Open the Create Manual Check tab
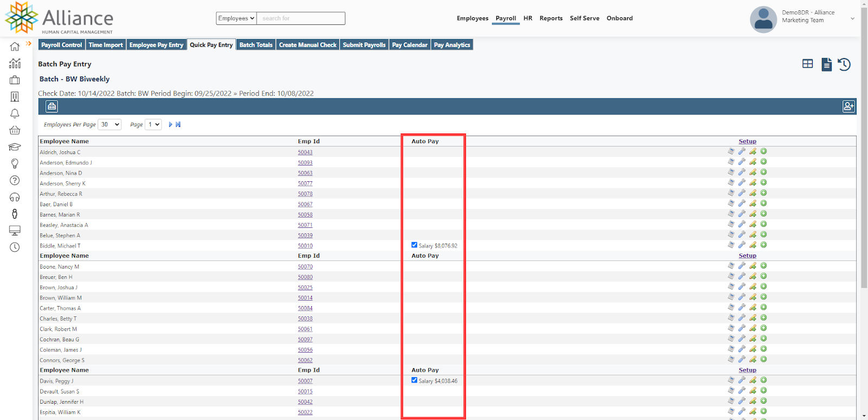 (308, 45)
